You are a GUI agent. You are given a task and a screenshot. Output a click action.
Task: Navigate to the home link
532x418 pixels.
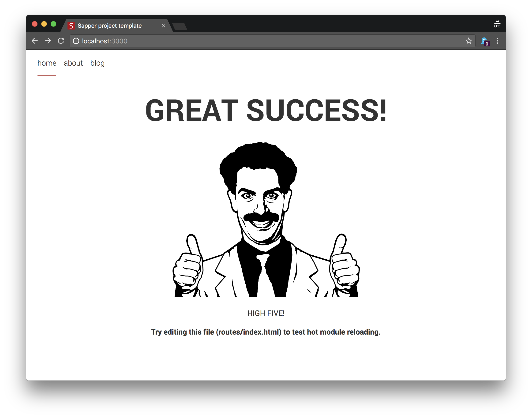(x=47, y=63)
